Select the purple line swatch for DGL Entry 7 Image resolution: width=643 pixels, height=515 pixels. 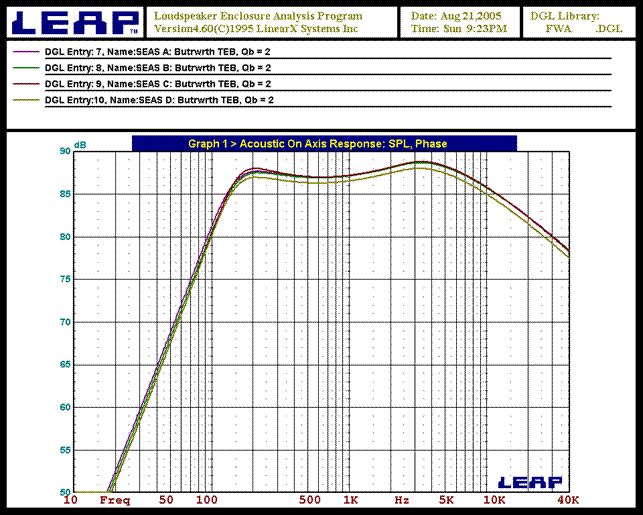click(27, 49)
